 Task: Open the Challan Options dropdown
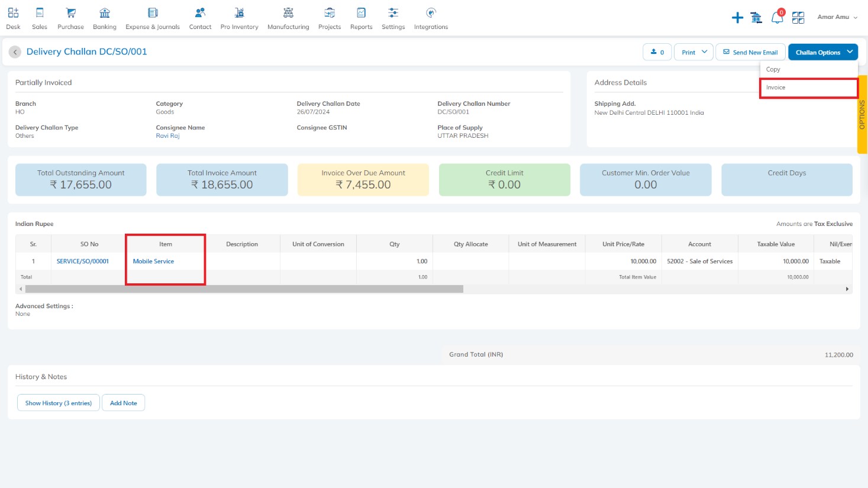(x=823, y=52)
